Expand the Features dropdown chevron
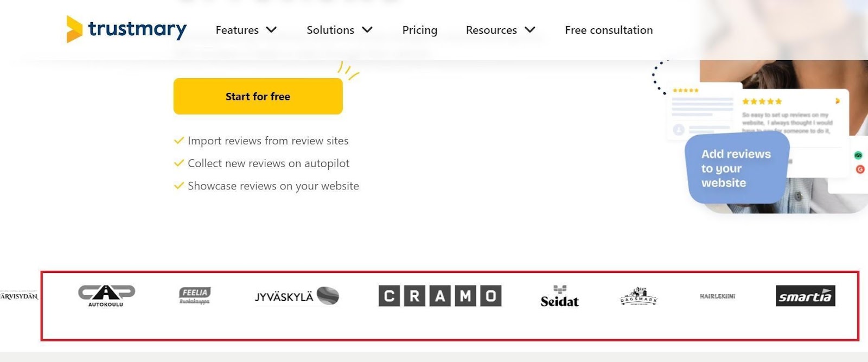 tap(271, 30)
